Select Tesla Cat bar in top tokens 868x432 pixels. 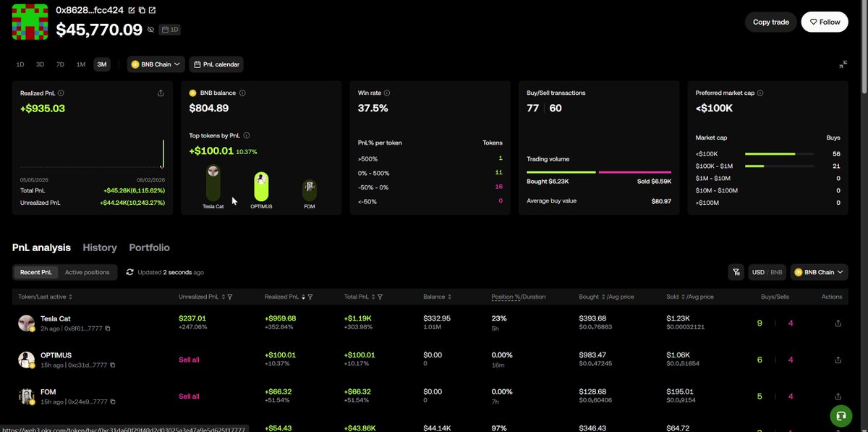(213, 183)
